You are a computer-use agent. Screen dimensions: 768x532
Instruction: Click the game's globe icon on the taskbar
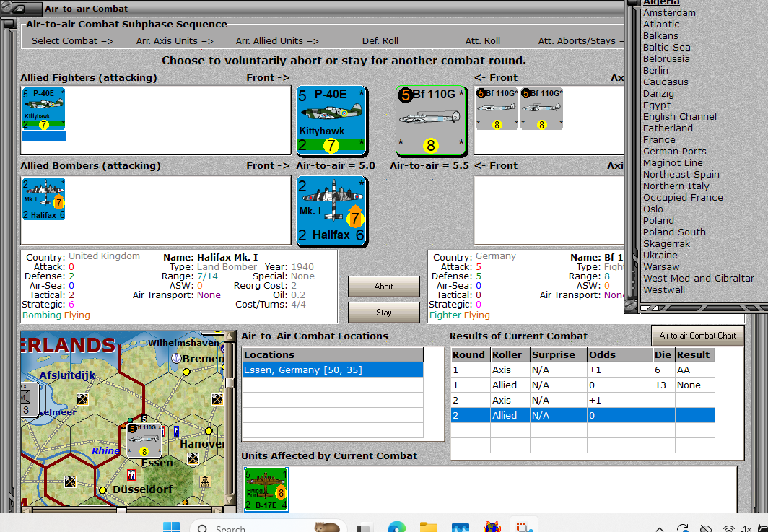coord(492,528)
